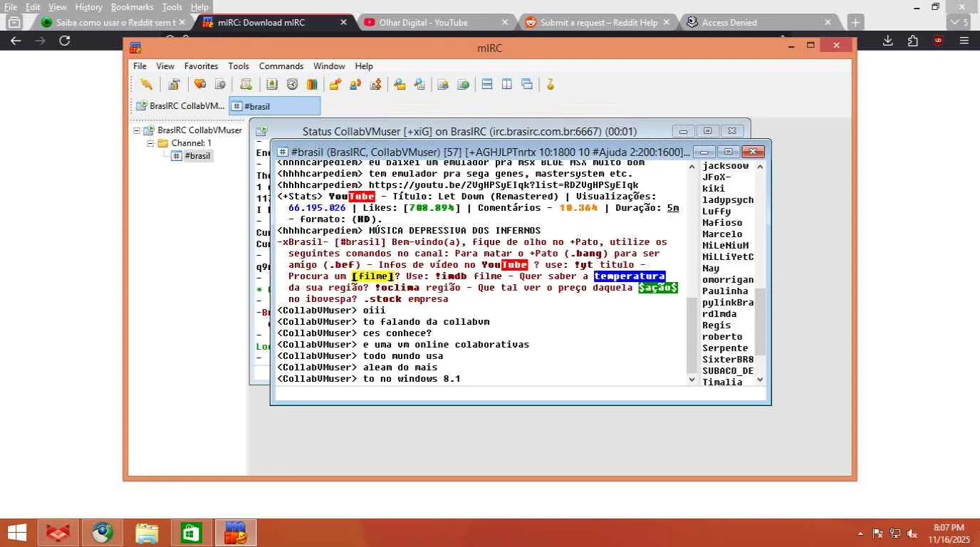Select #brasil button in the mIRC switchbar
The height and width of the screenshot is (547, 980).
(274, 106)
